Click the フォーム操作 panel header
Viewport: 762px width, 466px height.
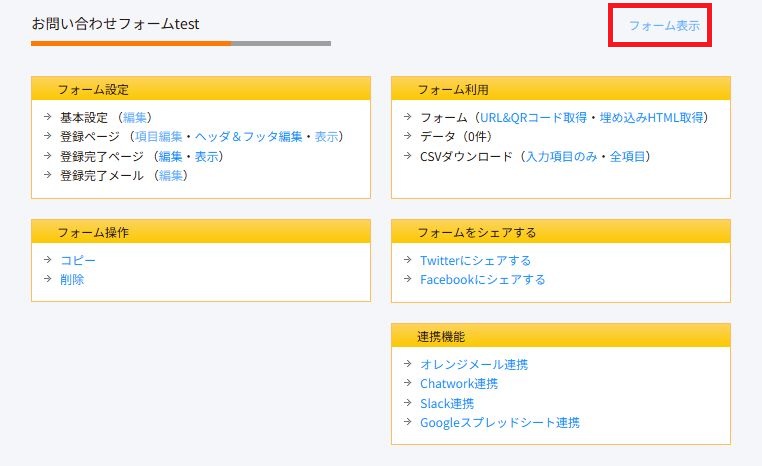(x=201, y=232)
